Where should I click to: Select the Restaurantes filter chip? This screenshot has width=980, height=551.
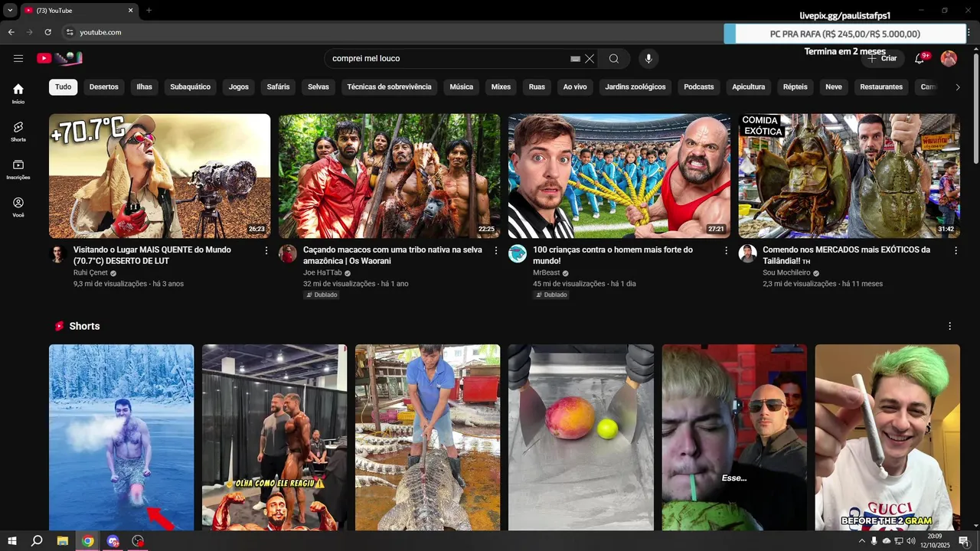881,87
